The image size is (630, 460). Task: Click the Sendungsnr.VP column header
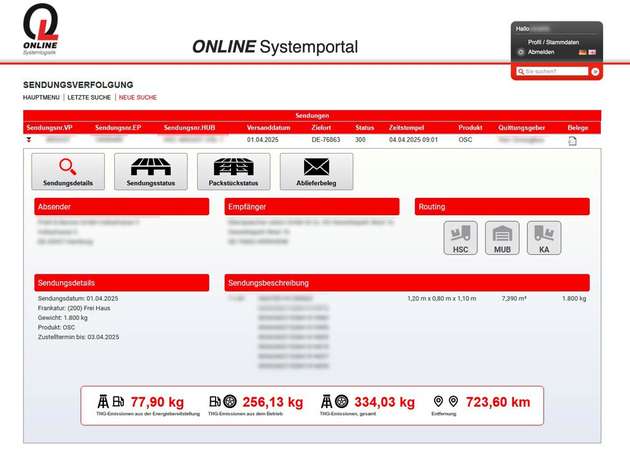click(49, 128)
